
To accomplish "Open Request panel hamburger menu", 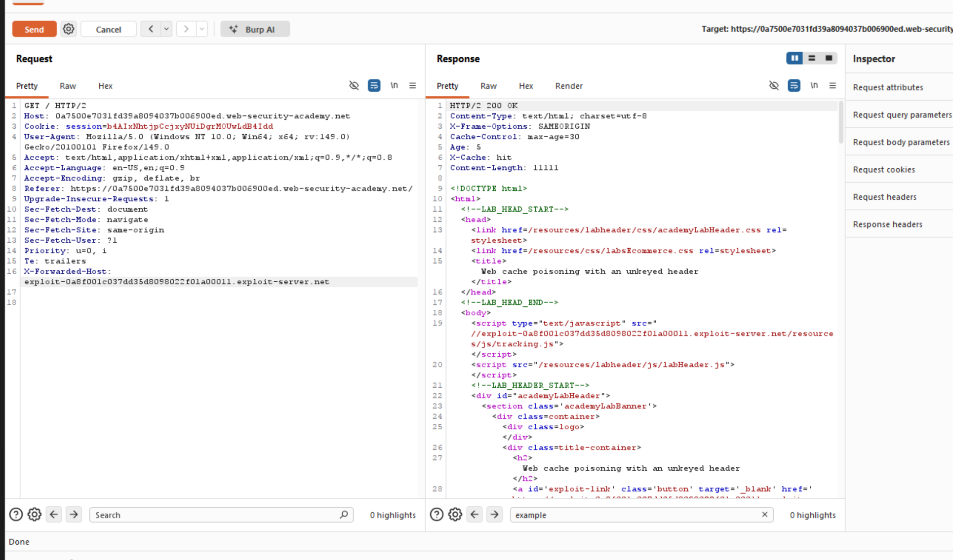I will pos(412,85).
